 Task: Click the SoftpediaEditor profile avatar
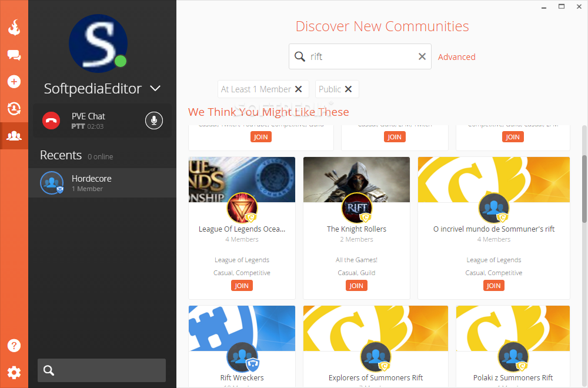click(x=98, y=43)
